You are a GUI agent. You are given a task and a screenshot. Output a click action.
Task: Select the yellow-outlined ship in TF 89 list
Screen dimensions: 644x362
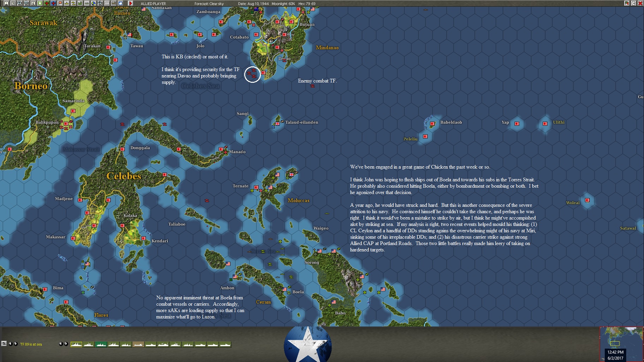(76, 344)
